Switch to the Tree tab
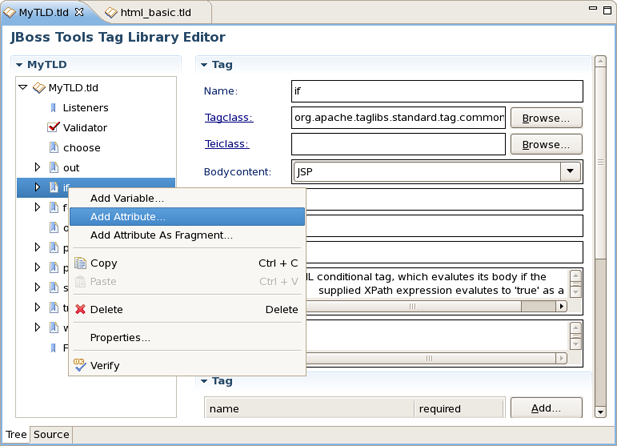 pyautogui.click(x=16, y=434)
